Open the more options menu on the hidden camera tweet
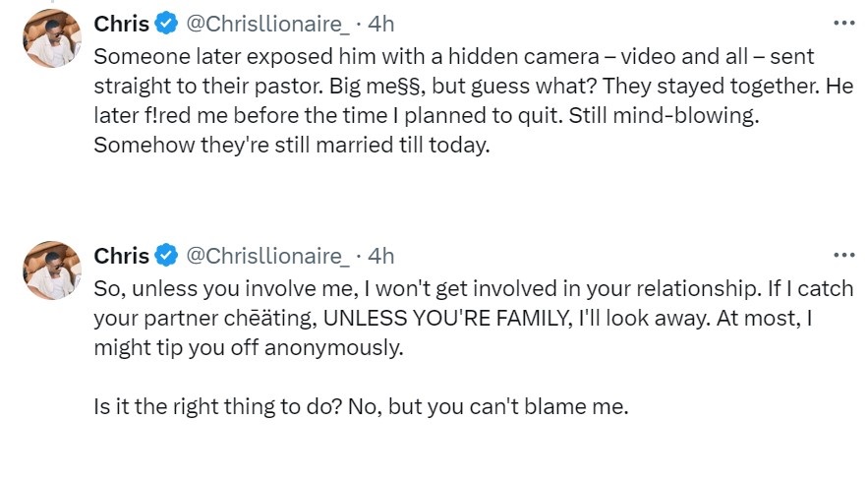 (x=843, y=22)
